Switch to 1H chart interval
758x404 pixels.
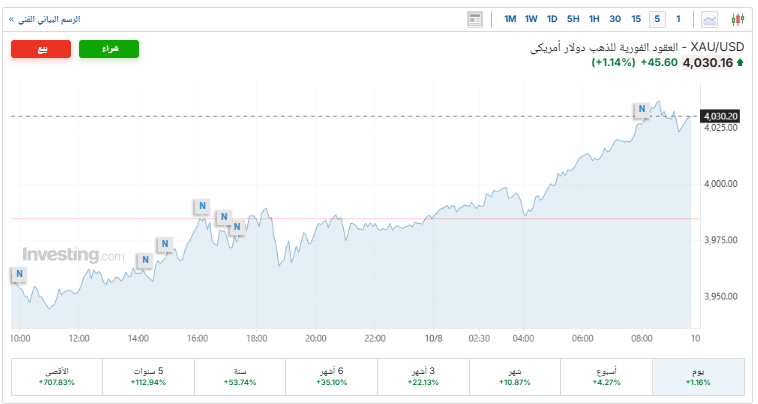[x=594, y=19]
